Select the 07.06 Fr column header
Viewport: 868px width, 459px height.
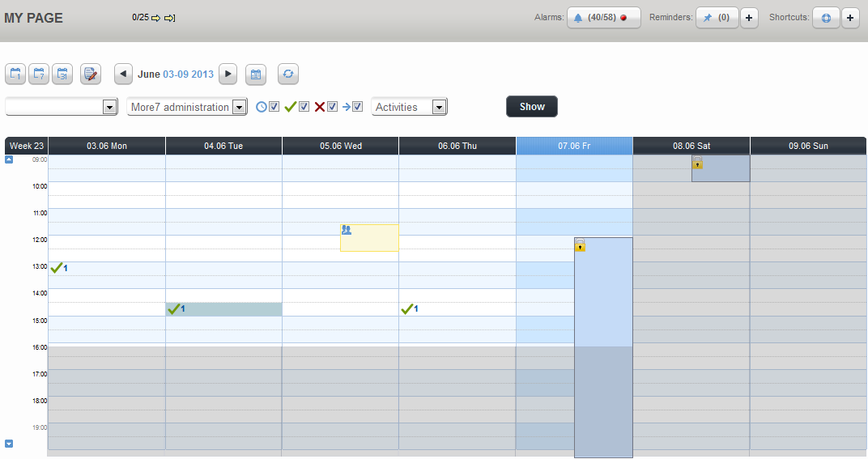pos(574,146)
